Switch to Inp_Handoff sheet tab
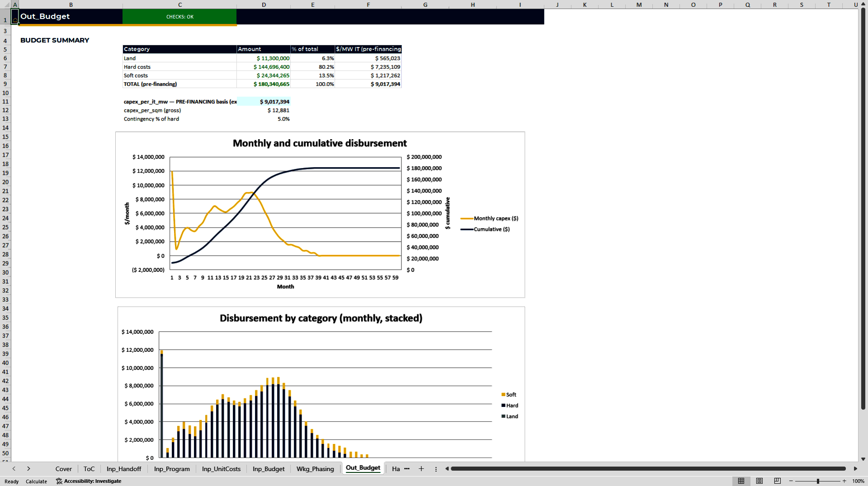The image size is (868, 486). pyautogui.click(x=124, y=469)
